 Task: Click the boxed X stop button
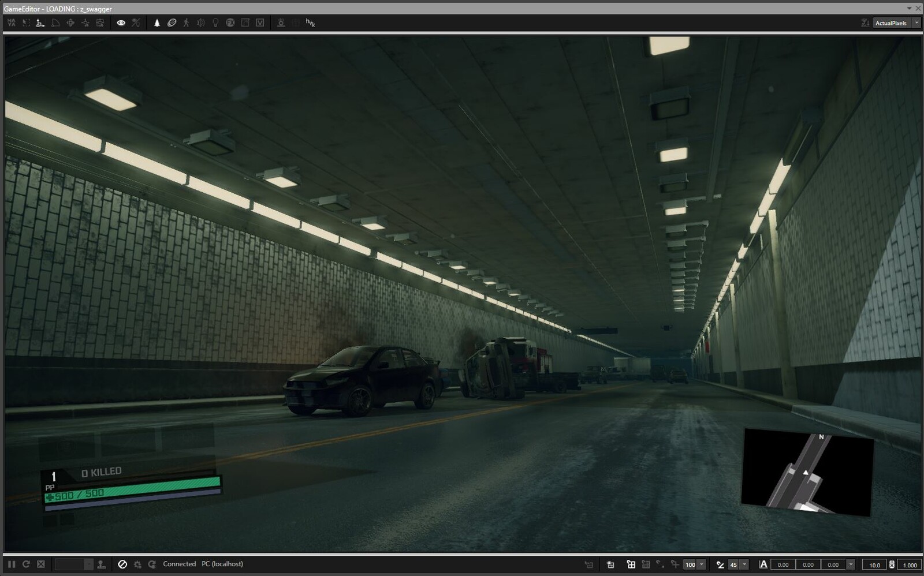tap(41, 564)
